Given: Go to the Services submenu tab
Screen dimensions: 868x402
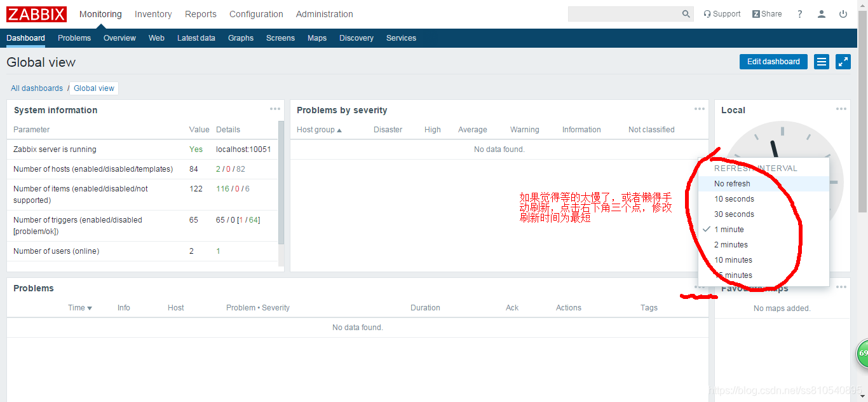Looking at the screenshot, I should (401, 38).
